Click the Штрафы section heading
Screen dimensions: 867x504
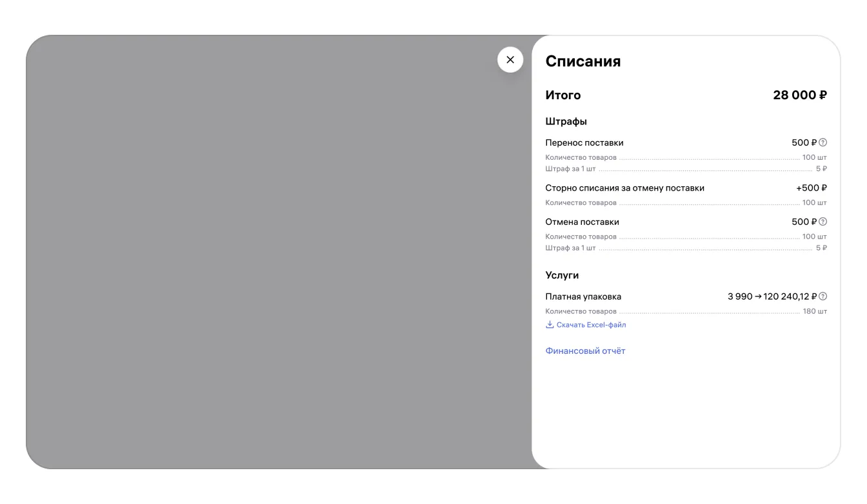566,122
